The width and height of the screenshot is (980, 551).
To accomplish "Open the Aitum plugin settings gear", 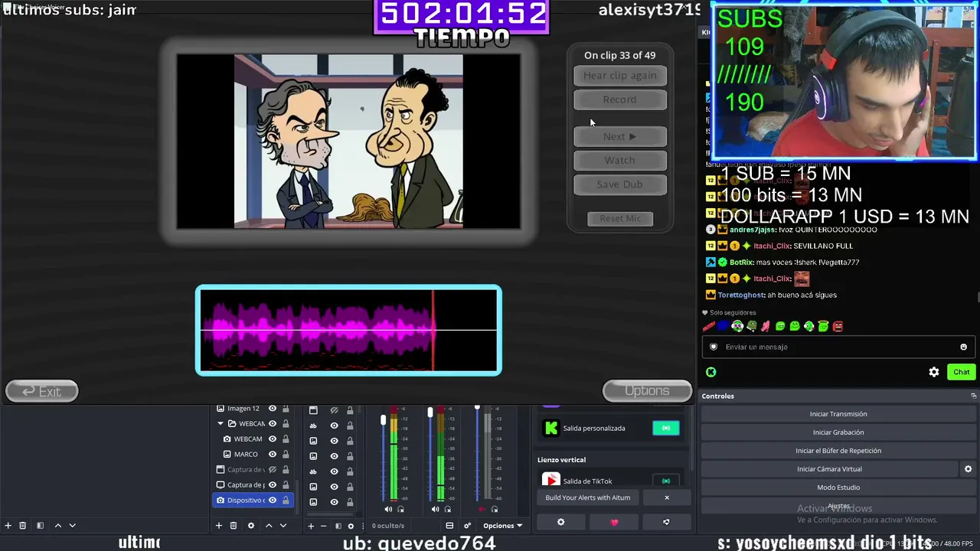I will [x=560, y=522].
